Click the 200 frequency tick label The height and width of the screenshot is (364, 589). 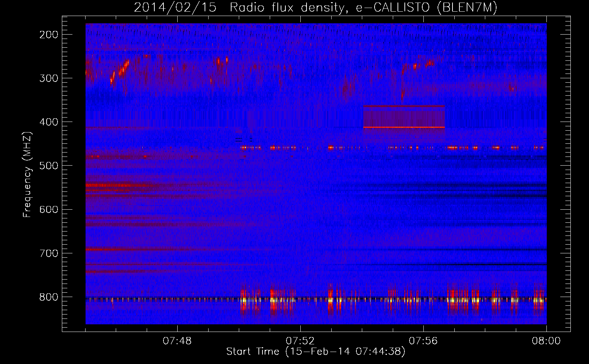pos(49,35)
